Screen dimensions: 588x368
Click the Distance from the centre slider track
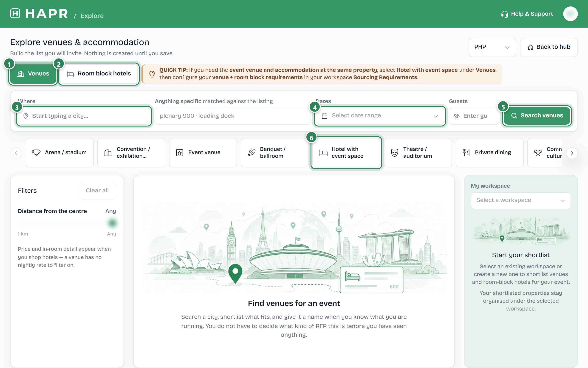click(x=67, y=223)
